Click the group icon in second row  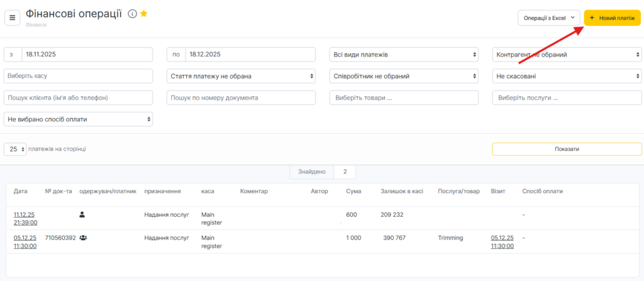(x=83, y=238)
